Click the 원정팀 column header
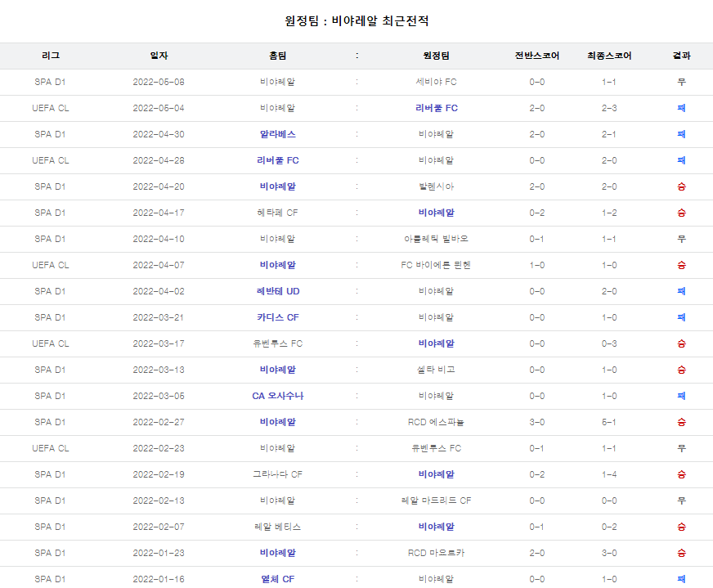 click(436, 56)
